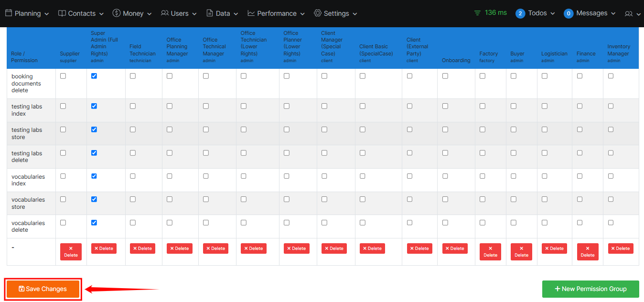
Task: Click the Messages count badge
Action: 569,13
